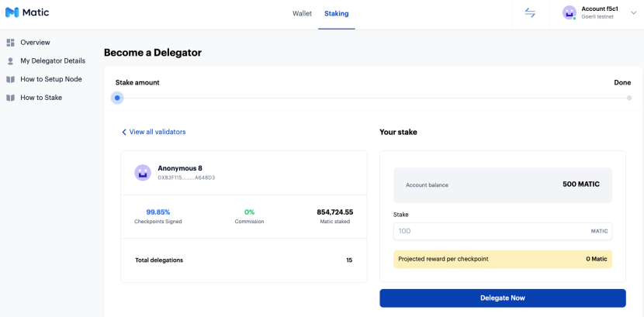Click the Account f5c1 avatar
This screenshot has height=317, width=644.
[570, 12]
